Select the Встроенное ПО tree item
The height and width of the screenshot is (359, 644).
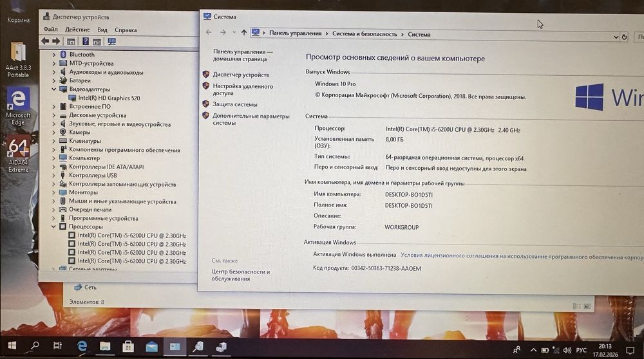(90, 106)
